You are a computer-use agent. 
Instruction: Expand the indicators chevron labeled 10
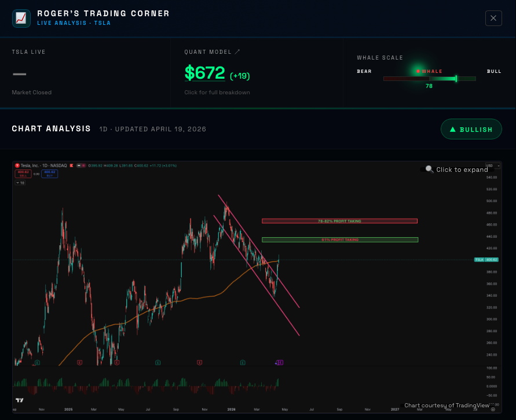pos(20,183)
